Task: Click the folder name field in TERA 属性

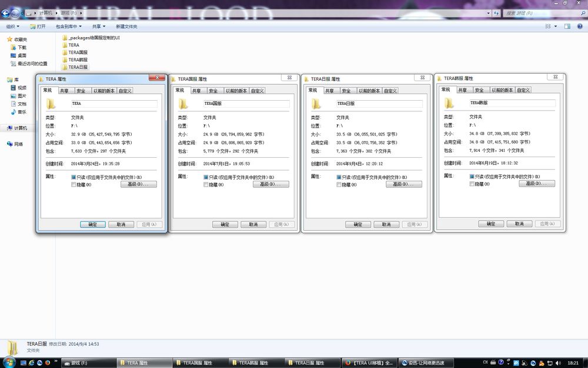Action: tap(114, 104)
